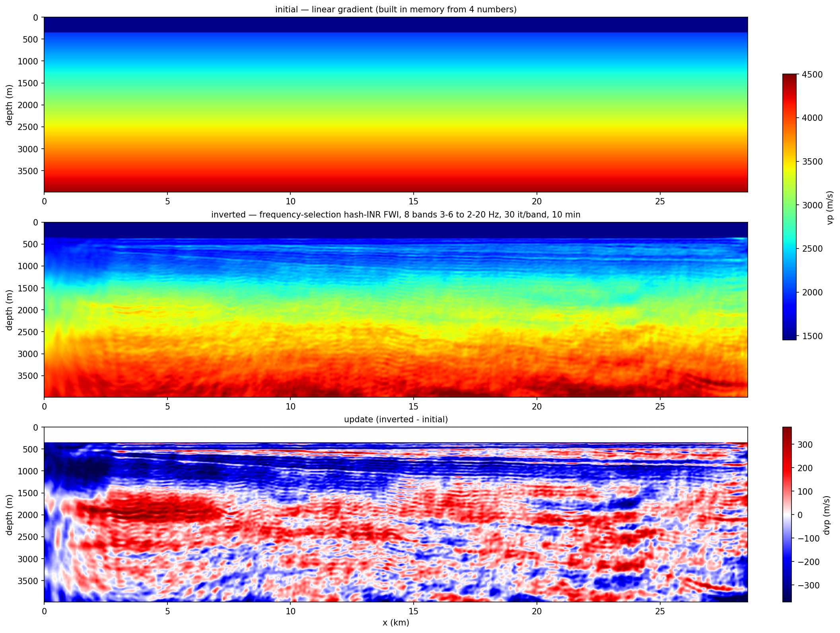Image resolution: width=840 pixels, height=633 pixels.
Task: Click the inverted velocity model image
Action: (x=396, y=310)
